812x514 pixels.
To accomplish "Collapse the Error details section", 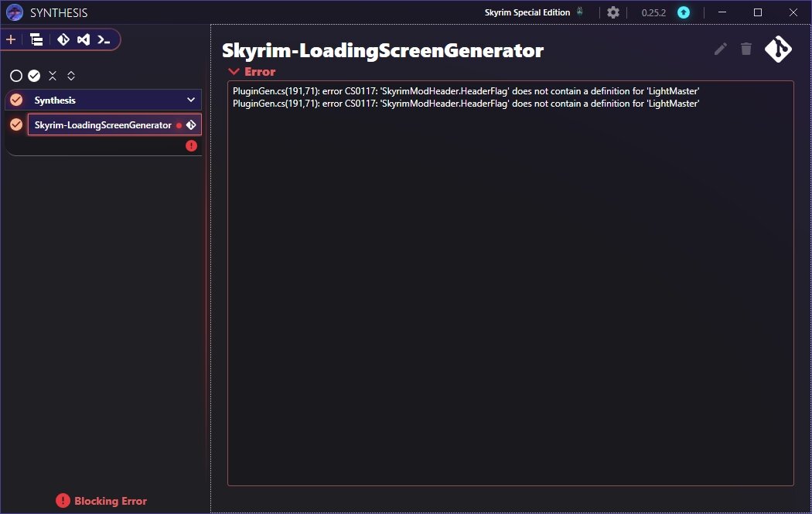I will (x=234, y=71).
